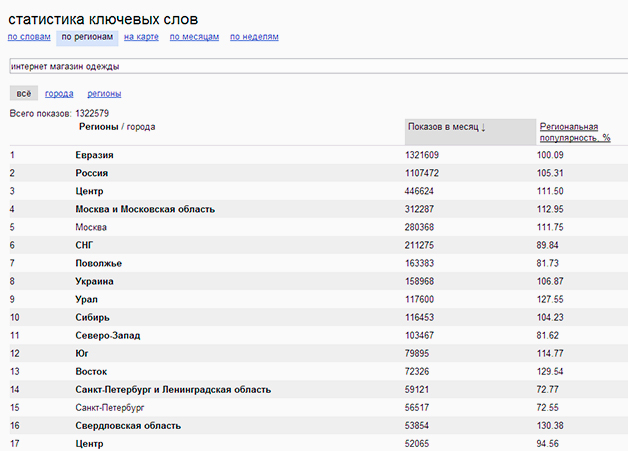628x451 pixels.
Task: Click the 'Центр' region in row 3
Action: [x=89, y=191]
